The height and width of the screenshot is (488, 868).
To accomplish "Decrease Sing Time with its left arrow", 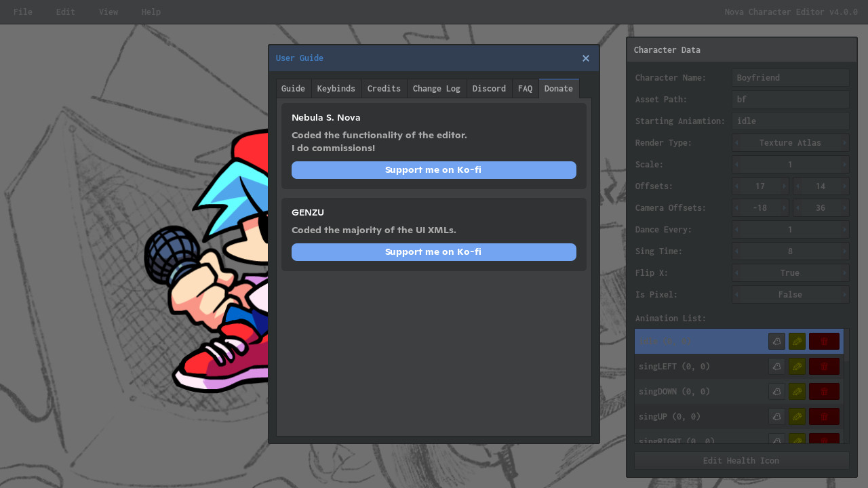I will (x=736, y=251).
